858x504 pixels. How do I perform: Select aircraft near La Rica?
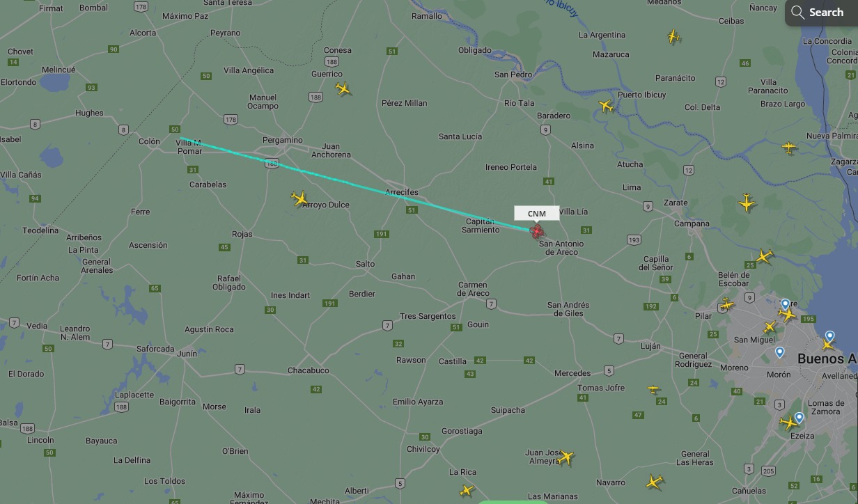click(x=467, y=490)
